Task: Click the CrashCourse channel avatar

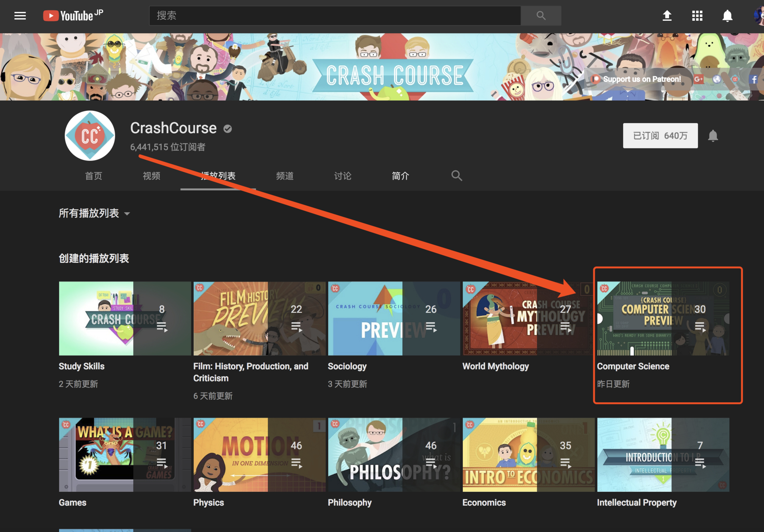Action: [90, 136]
